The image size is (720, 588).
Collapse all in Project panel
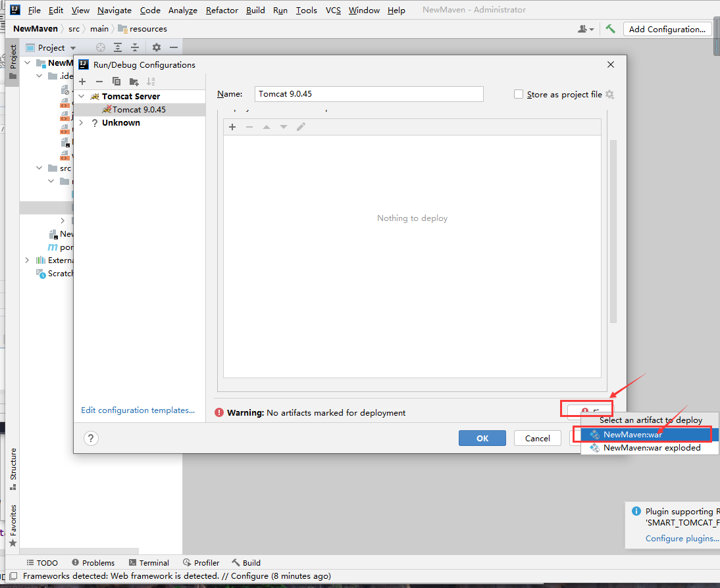click(134, 47)
